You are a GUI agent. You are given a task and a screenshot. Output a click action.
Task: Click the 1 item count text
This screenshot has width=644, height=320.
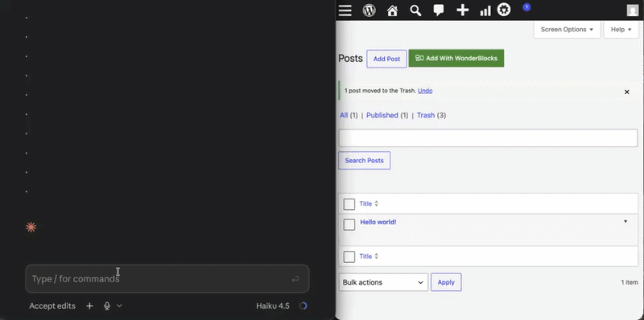[630, 282]
